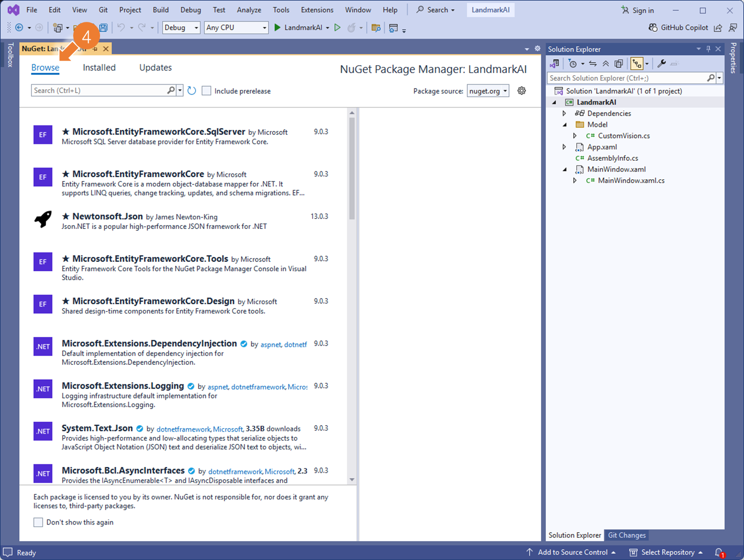Click the Navigate Backward arrow icon
Screen dimensions: 744x560
[x=19, y=27]
